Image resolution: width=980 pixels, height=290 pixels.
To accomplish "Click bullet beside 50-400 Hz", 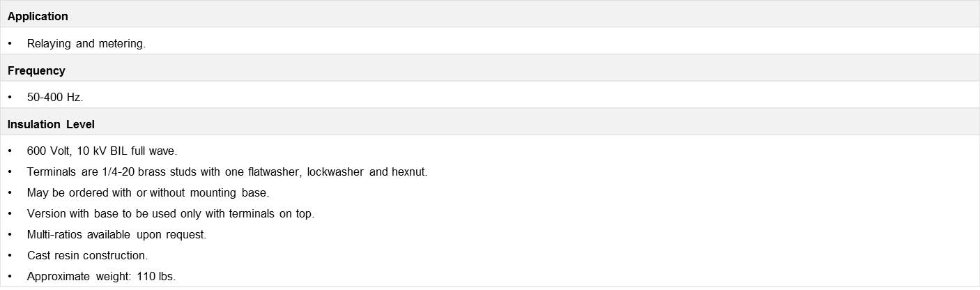I will click(10, 97).
